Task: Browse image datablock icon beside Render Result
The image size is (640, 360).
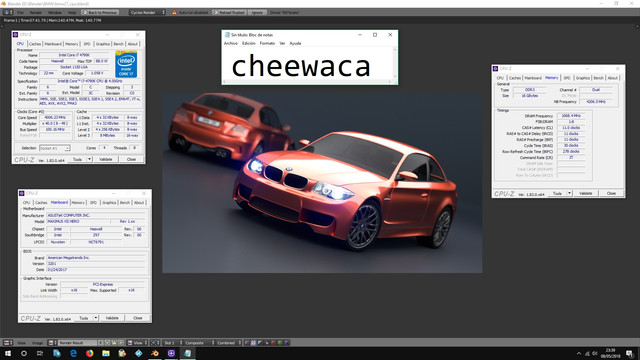Action: point(52,343)
